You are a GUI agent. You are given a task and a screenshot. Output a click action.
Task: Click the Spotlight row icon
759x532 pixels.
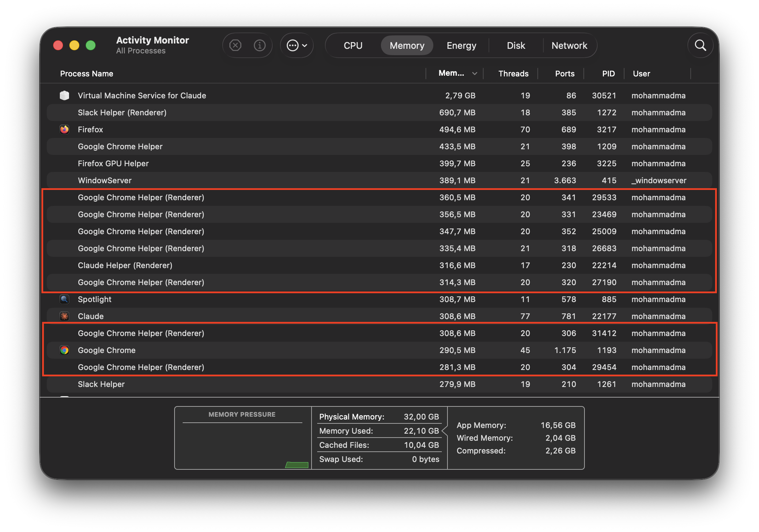coord(64,299)
